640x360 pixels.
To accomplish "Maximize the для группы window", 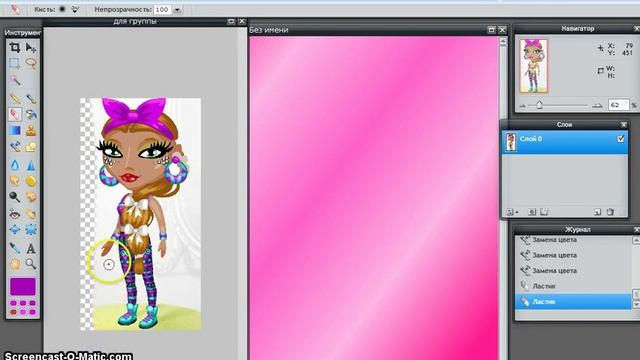I will pyautogui.click(x=231, y=21).
